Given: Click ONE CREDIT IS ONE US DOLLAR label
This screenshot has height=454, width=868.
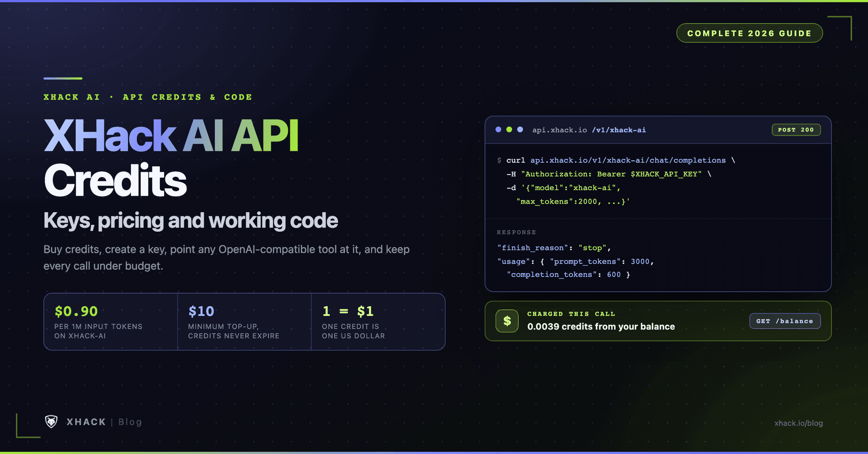Looking at the screenshot, I should tap(353, 331).
